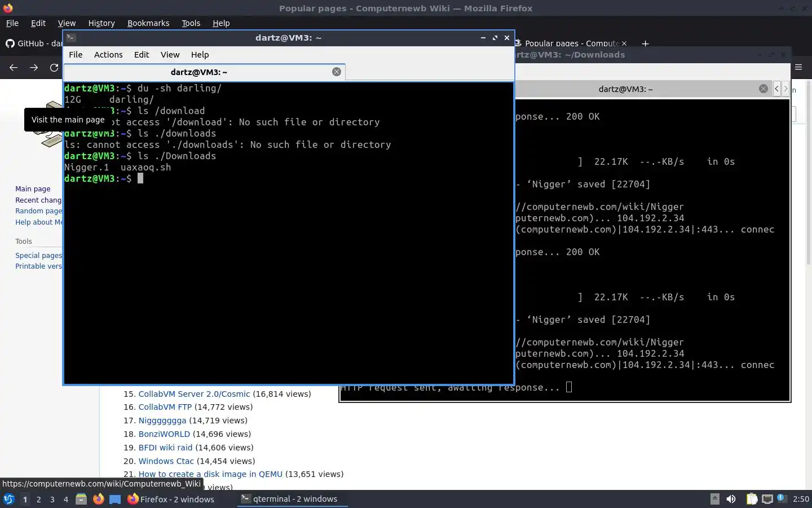The height and width of the screenshot is (508, 812).
Task: Open the Firefox Help menu
Action: click(221, 23)
